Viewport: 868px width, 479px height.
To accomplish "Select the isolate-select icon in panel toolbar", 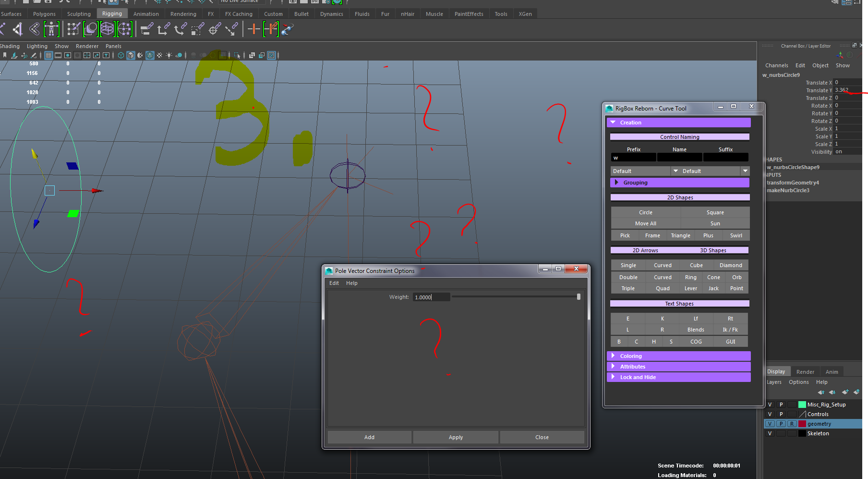I will [237, 56].
